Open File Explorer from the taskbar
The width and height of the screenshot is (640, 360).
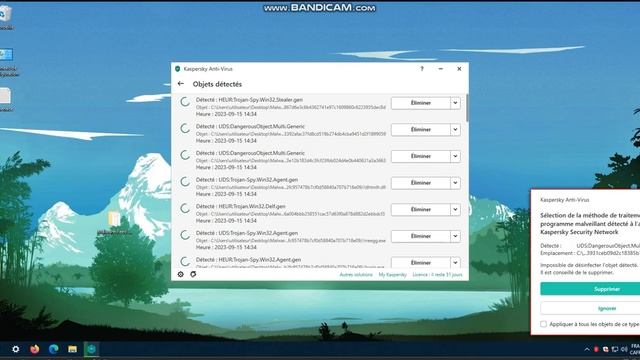(73, 349)
